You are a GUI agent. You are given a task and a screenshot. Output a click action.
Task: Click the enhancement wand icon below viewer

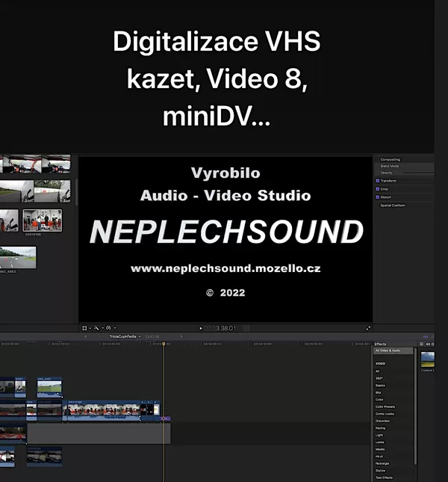pyautogui.click(x=96, y=328)
